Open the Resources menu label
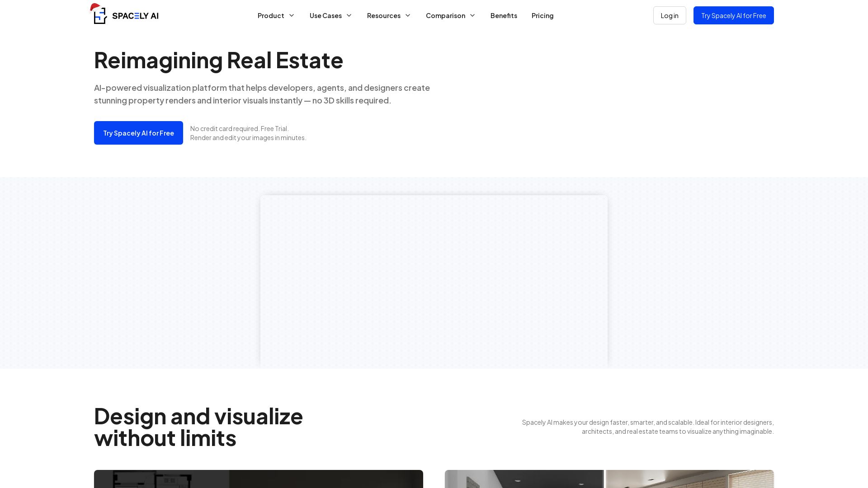868x488 pixels. [x=383, y=15]
